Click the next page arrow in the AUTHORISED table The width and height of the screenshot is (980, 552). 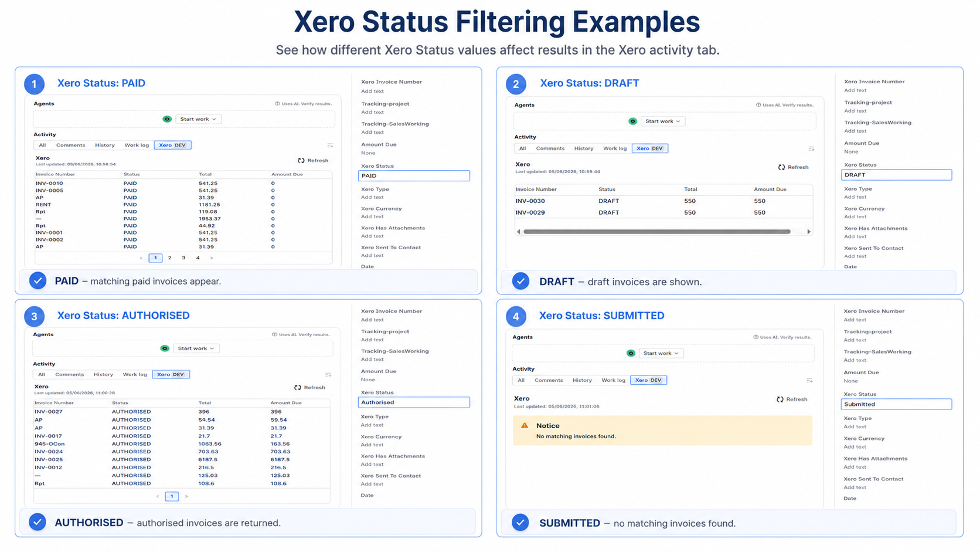point(186,497)
